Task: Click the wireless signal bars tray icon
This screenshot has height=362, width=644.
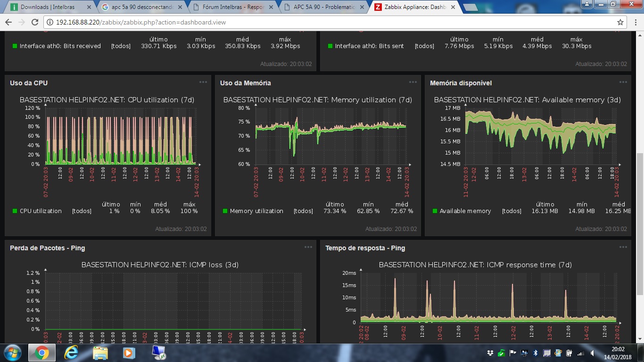Action: point(581,353)
